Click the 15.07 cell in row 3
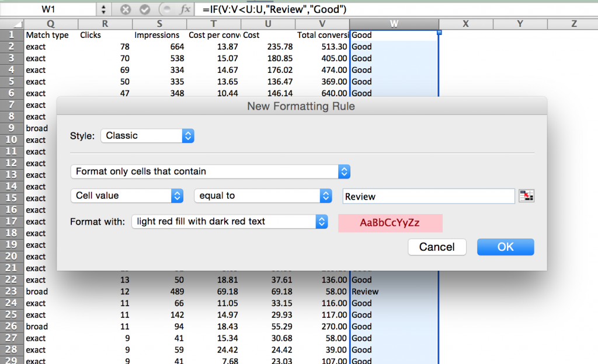 point(214,59)
